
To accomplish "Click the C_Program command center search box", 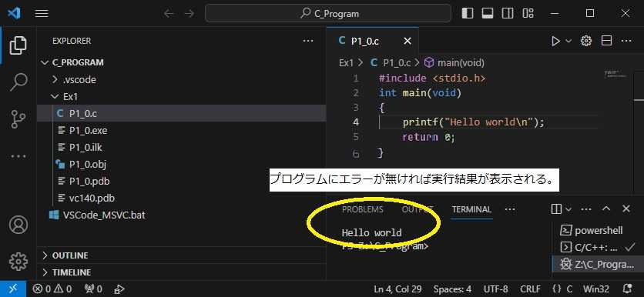I will pyautogui.click(x=328, y=14).
